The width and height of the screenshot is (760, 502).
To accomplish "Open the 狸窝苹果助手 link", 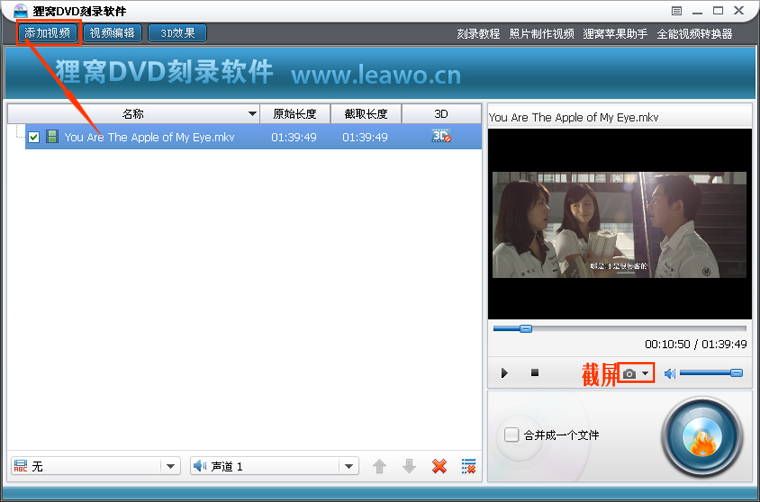I will [x=615, y=34].
